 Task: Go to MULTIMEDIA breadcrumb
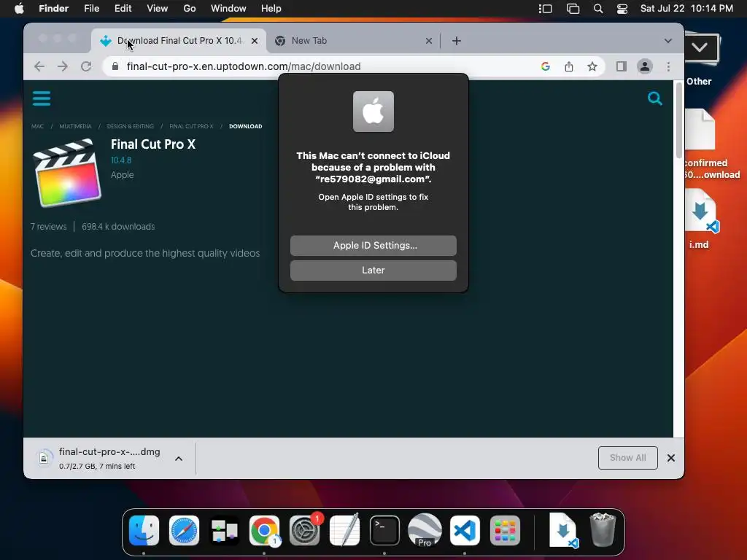coord(75,126)
